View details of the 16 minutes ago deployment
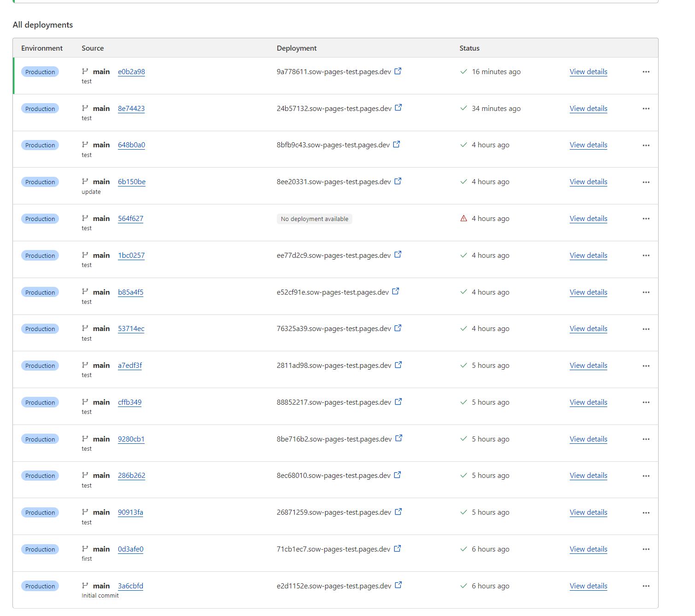 point(588,72)
